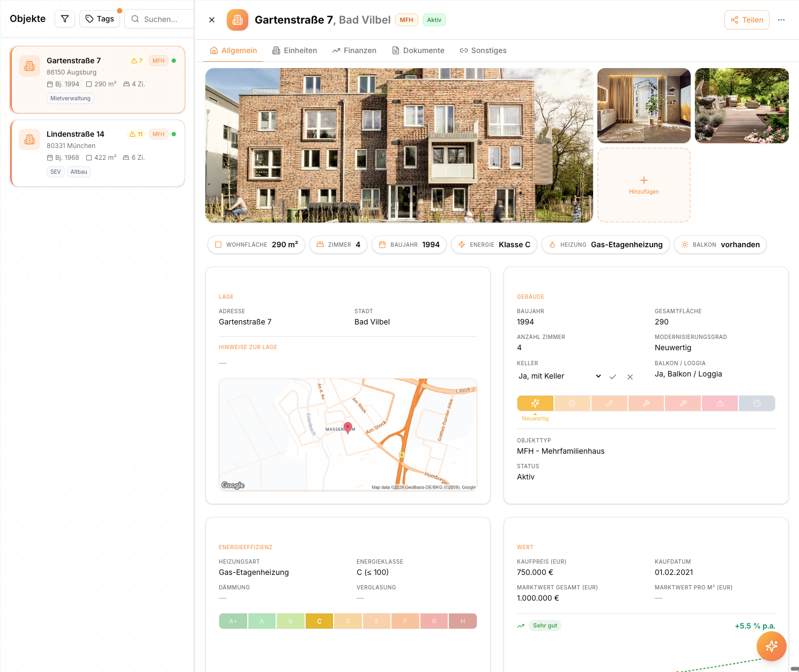Open the garden terrace photo thumbnail
799x672 pixels.
tap(742, 106)
